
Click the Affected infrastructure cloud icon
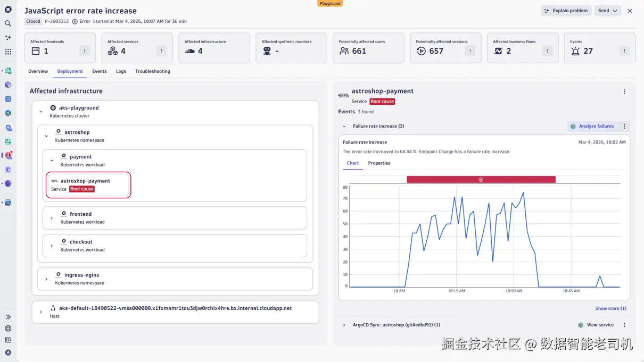tap(189, 51)
